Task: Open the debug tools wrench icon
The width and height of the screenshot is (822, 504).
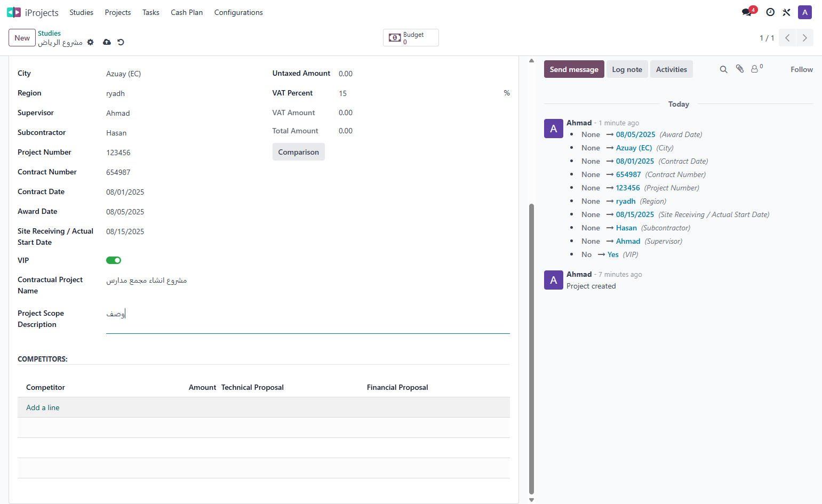Action: pos(786,12)
